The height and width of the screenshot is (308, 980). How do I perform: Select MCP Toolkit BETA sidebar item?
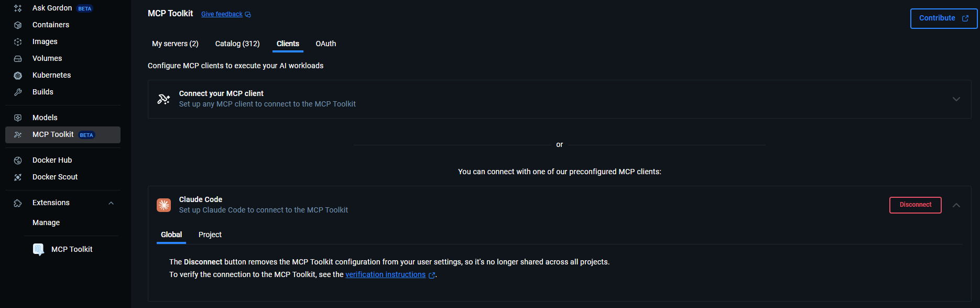[63, 135]
